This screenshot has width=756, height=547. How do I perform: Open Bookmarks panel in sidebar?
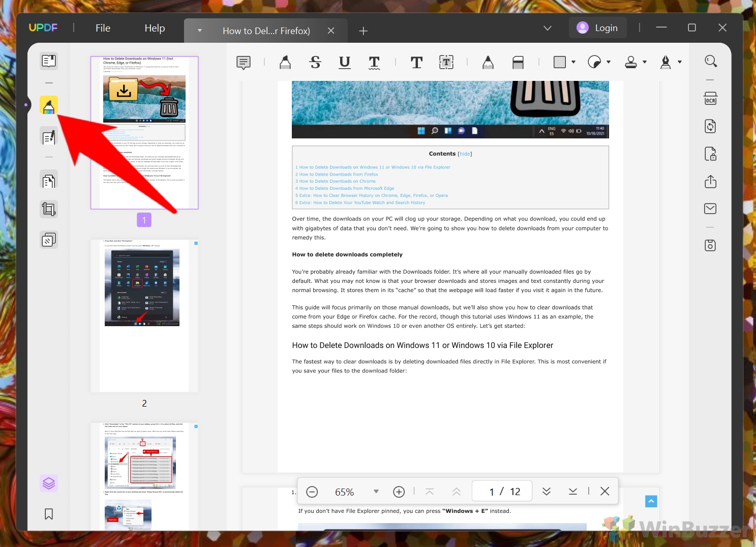tap(49, 514)
